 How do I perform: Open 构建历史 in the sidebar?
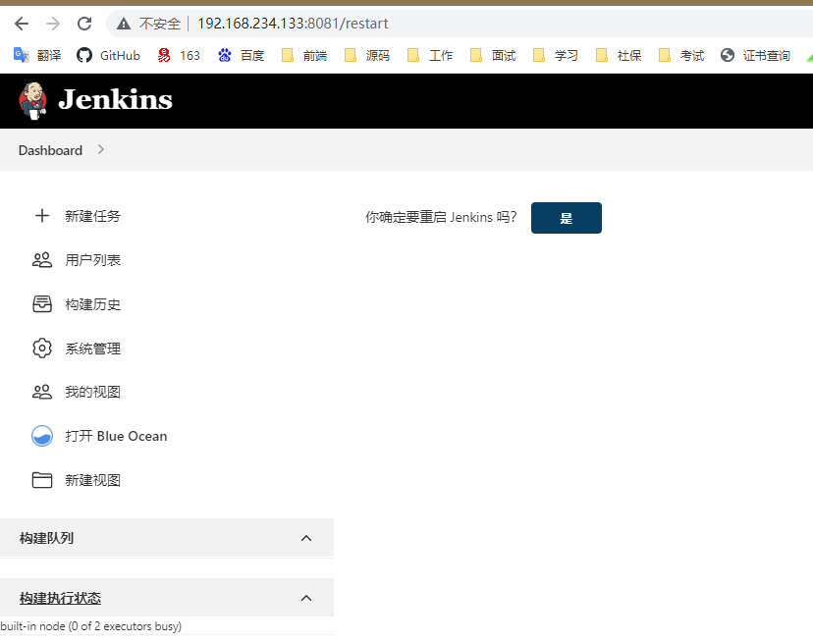93,304
